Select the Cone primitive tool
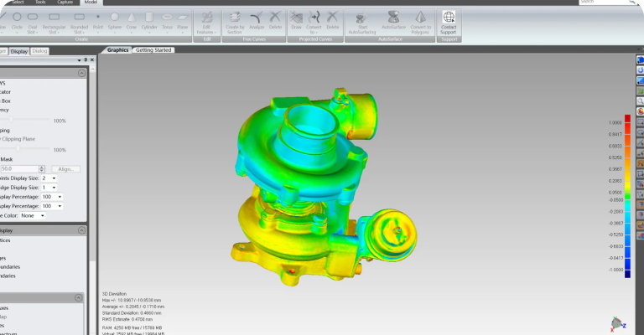 click(x=131, y=20)
